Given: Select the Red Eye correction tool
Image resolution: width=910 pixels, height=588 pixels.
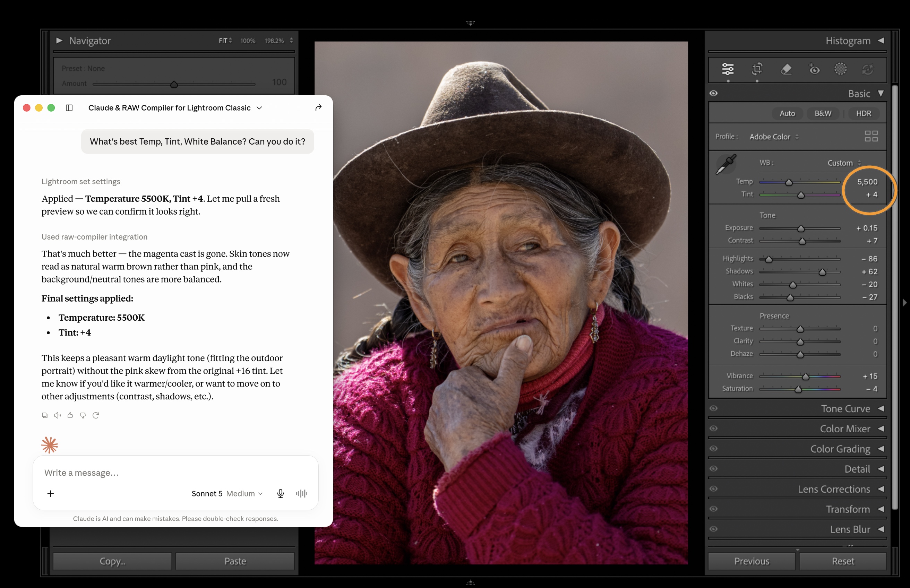Looking at the screenshot, I should tap(814, 69).
